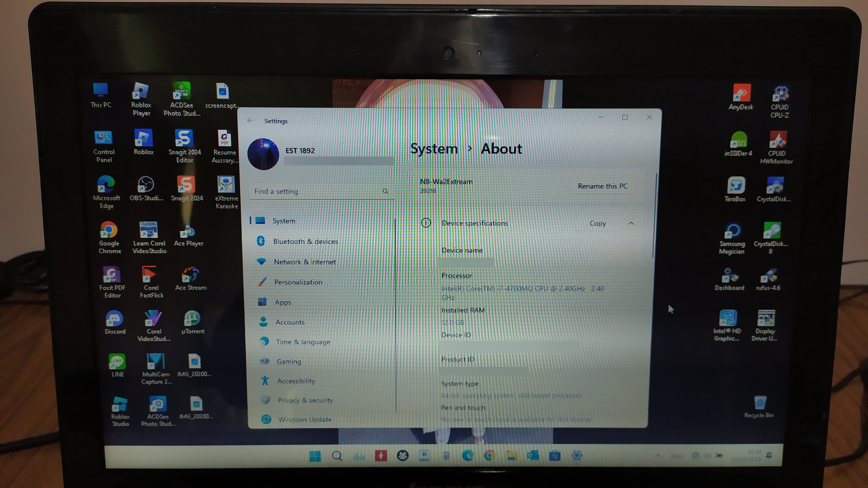Select the Discord desktop shortcut
The height and width of the screenshot is (488, 868).
(115, 323)
